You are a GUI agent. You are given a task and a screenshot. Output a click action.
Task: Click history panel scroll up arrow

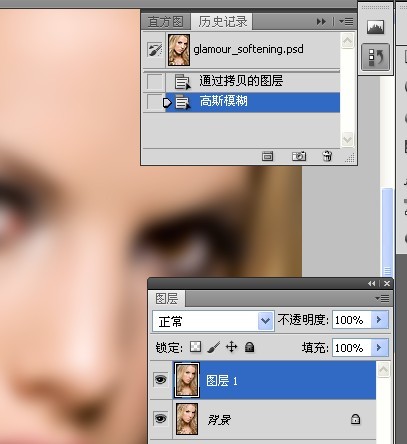point(347,41)
